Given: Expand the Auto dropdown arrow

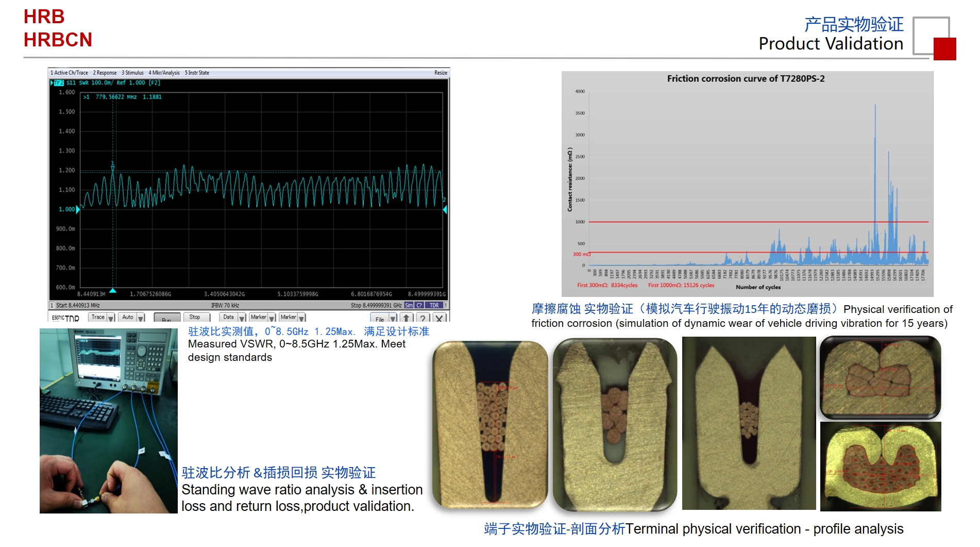Looking at the screenshot, I should tap(141, 318).
